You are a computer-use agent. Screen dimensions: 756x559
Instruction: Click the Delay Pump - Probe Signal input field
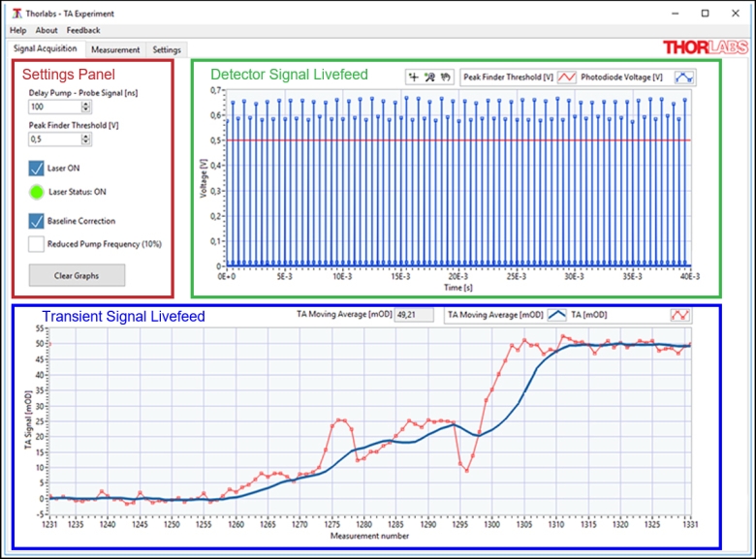(x=55, y=107)
